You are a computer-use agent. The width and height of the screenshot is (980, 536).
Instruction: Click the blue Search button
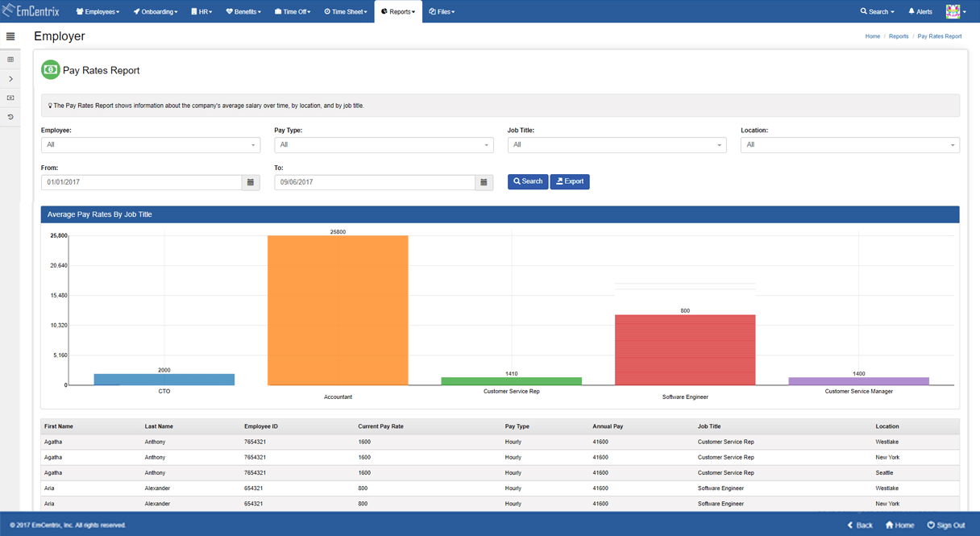(528, 181)
